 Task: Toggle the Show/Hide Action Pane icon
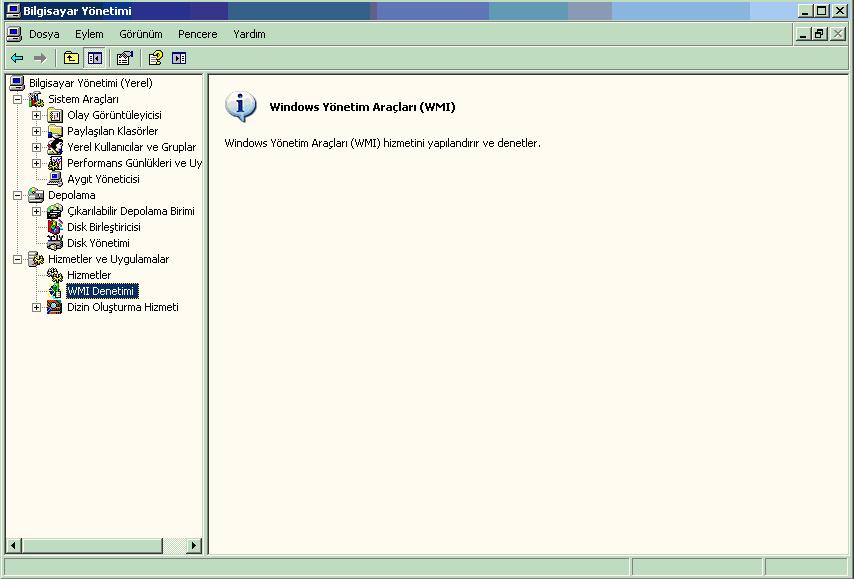179,58
